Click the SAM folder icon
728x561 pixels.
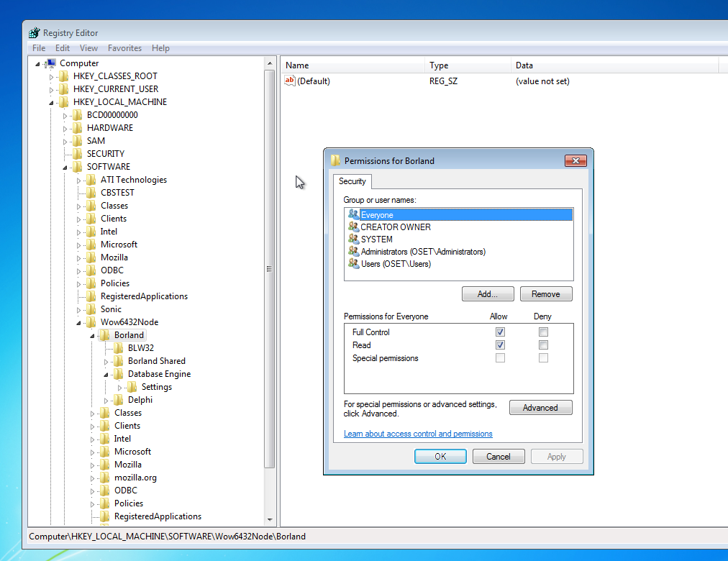(78, 141)
